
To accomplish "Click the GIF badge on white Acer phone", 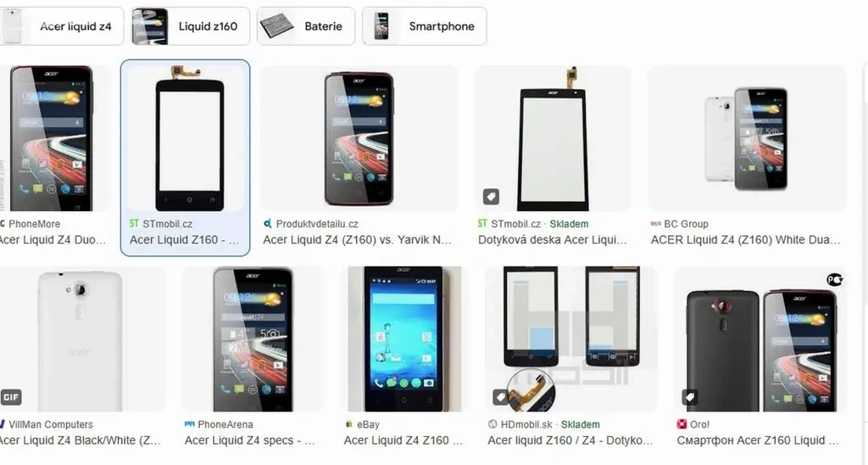I will 10,397.
